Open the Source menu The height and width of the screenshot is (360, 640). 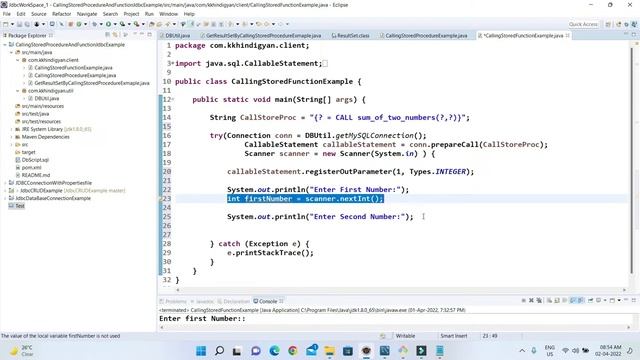[x=39, y=14]
